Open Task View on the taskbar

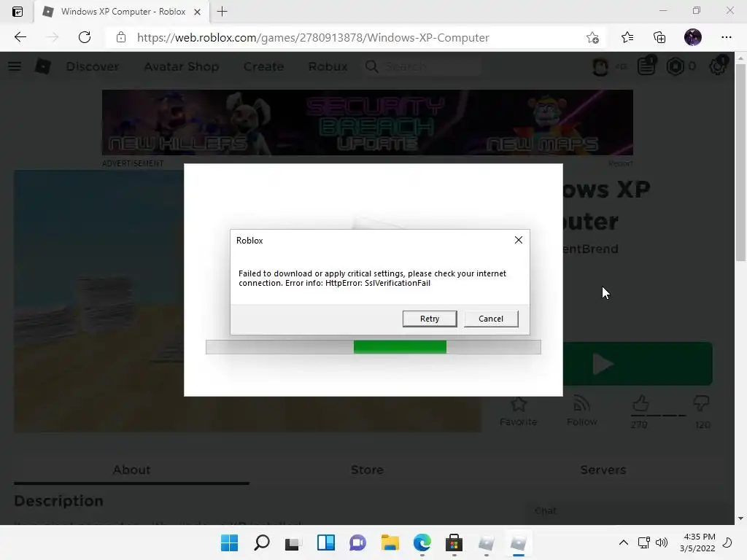[293, 542]
